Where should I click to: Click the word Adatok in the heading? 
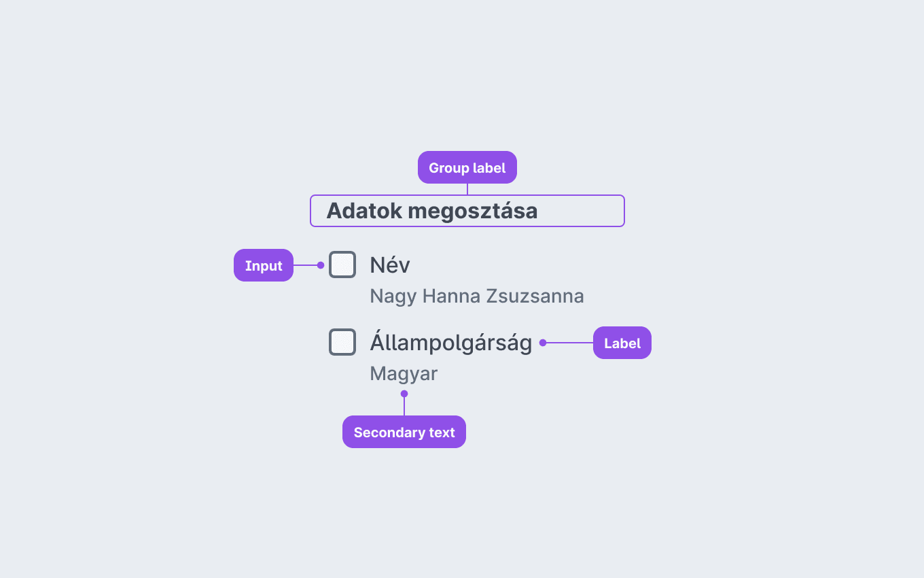point(365,211)
